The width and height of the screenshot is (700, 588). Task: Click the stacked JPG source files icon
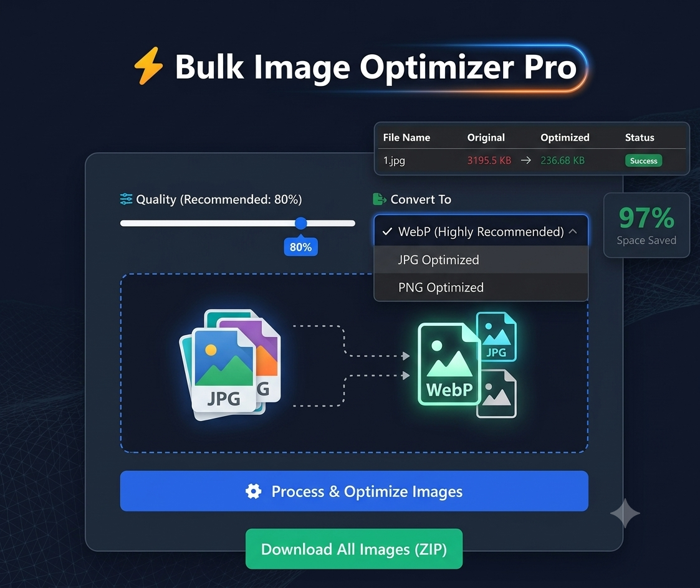coord(231,365)
